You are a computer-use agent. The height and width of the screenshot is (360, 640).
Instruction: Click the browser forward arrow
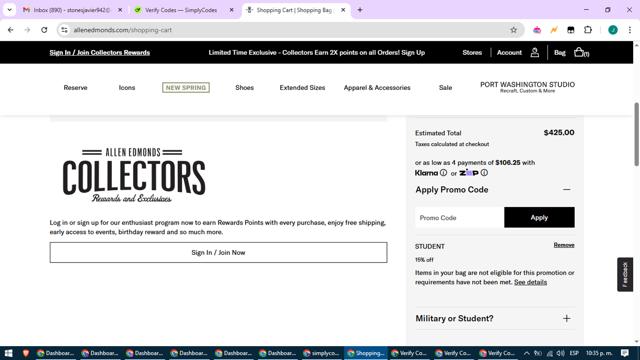(x=27, y=30)
